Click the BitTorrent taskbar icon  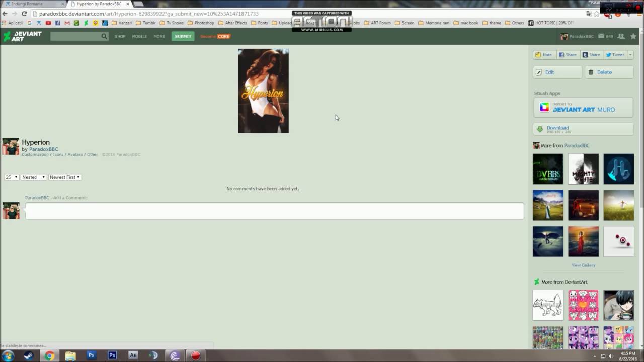point(175,355)
